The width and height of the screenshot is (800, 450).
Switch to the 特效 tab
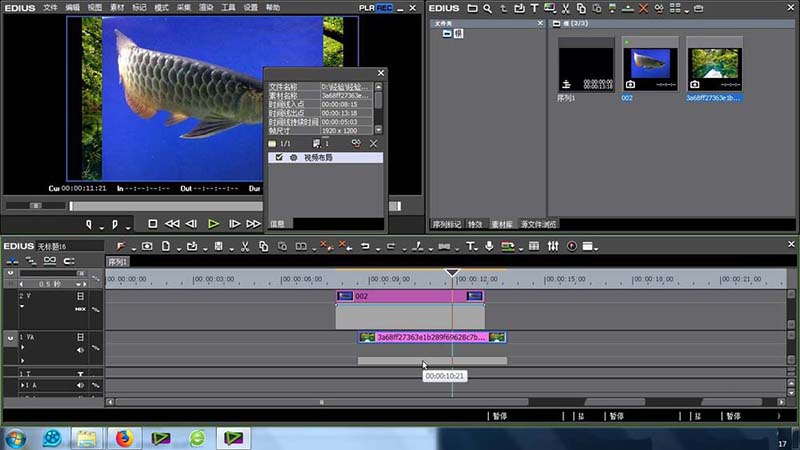click(x=476, y=224)
